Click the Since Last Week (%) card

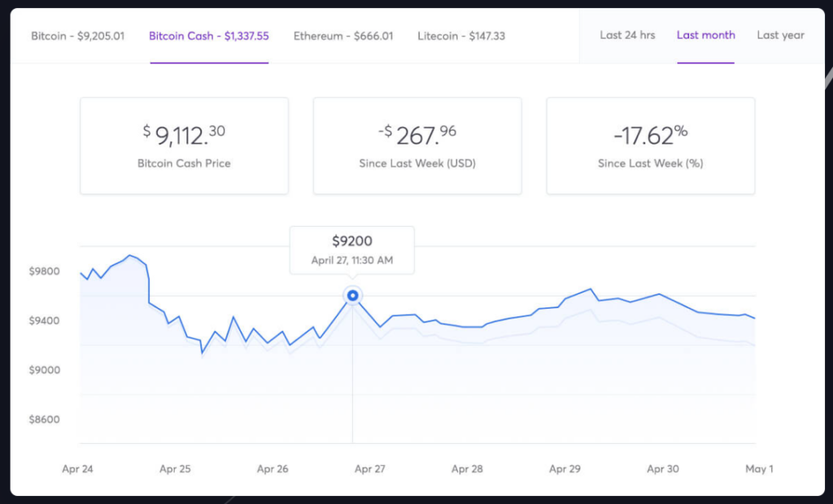point(650,146)
